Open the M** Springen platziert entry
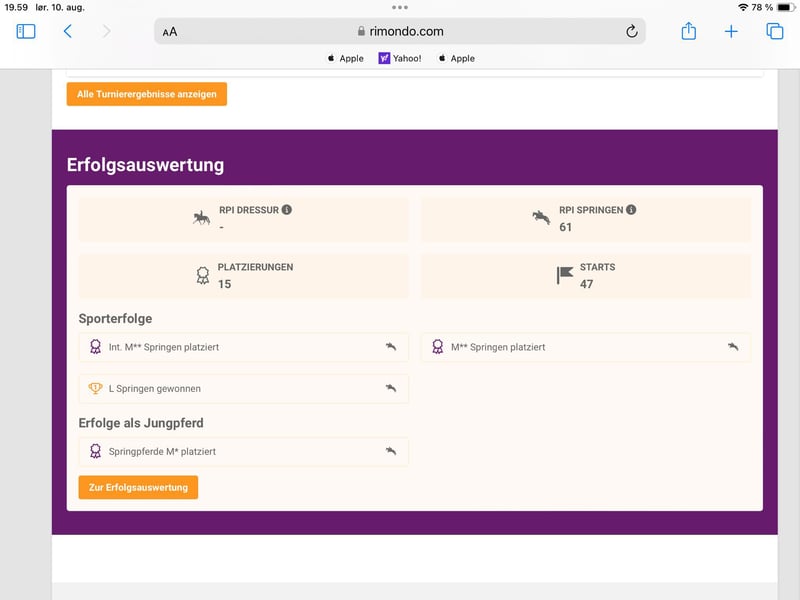Viewport: 800px width, 600px height. pos(586,347)
